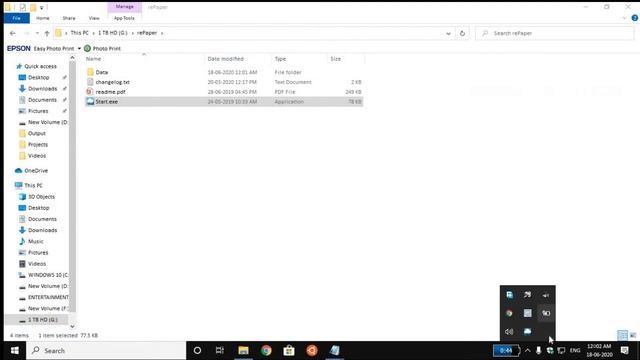Click the file name 'readme.pdf'
The image size is (640, 360).
(x=110, y=92)
